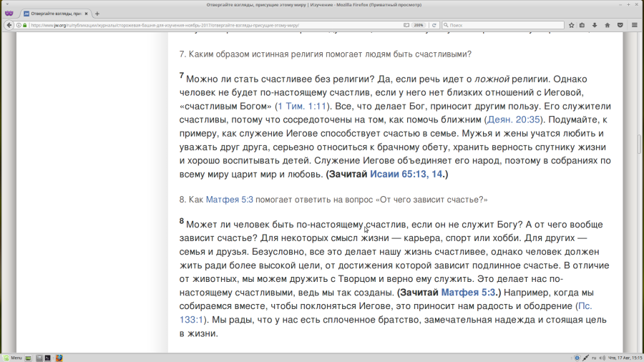The height and width of the screenshot is (362, 644).
Task: Click the green padlock security icon
Action: (25, 25)
